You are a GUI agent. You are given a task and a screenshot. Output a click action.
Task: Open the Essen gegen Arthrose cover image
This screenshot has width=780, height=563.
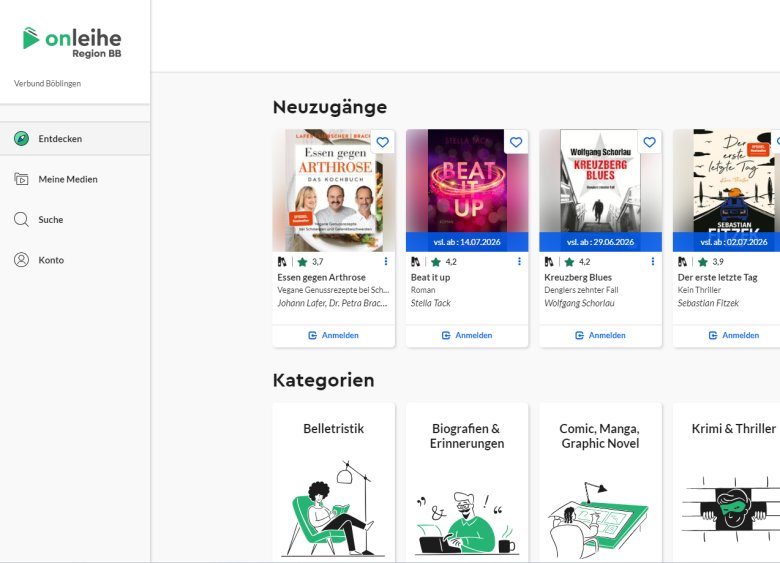[333, 190]
